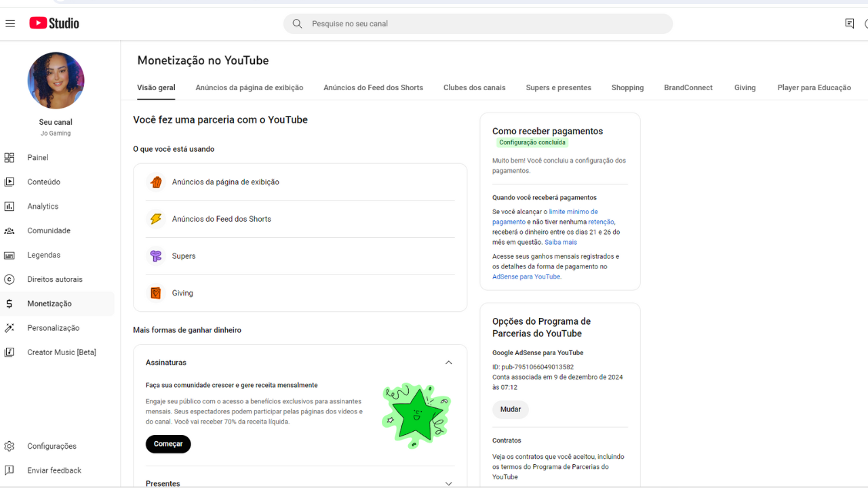This screenshot has width=868, height=488.
Task: Switch to the Visão geral tab
Action: pos(156,88)
